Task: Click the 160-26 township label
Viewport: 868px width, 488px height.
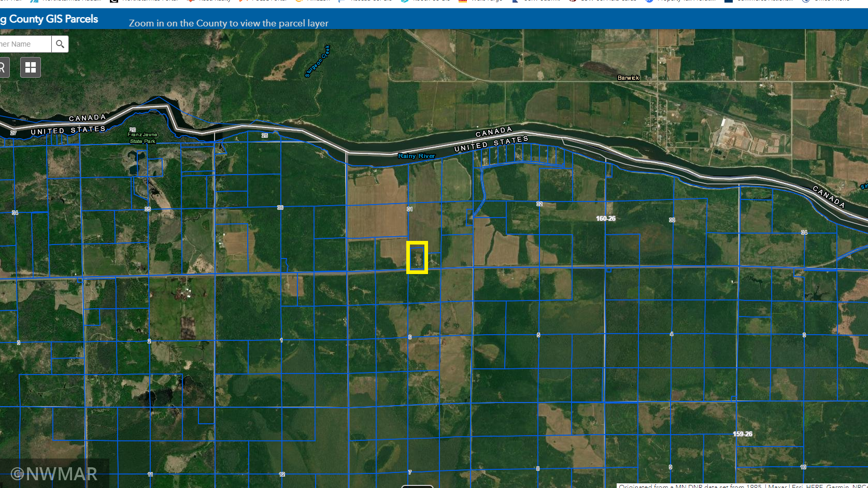Action: pos(605,219)
